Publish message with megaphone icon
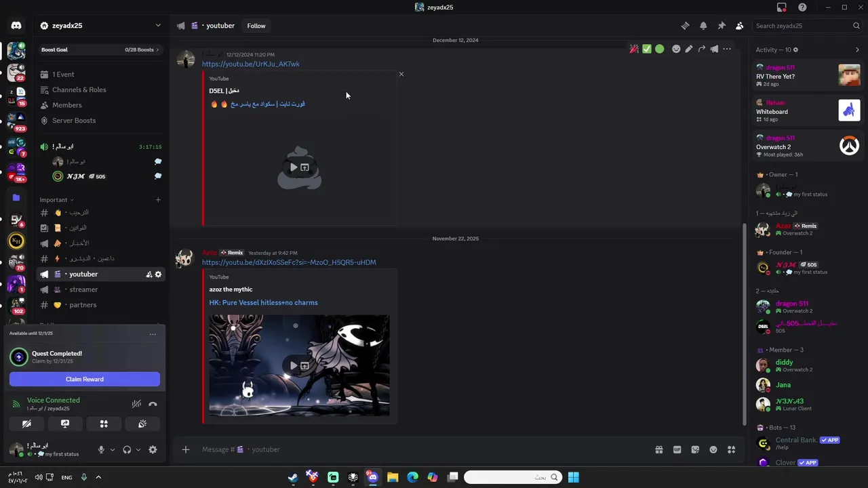Screen dimensions: 868x488 [714, 49]
